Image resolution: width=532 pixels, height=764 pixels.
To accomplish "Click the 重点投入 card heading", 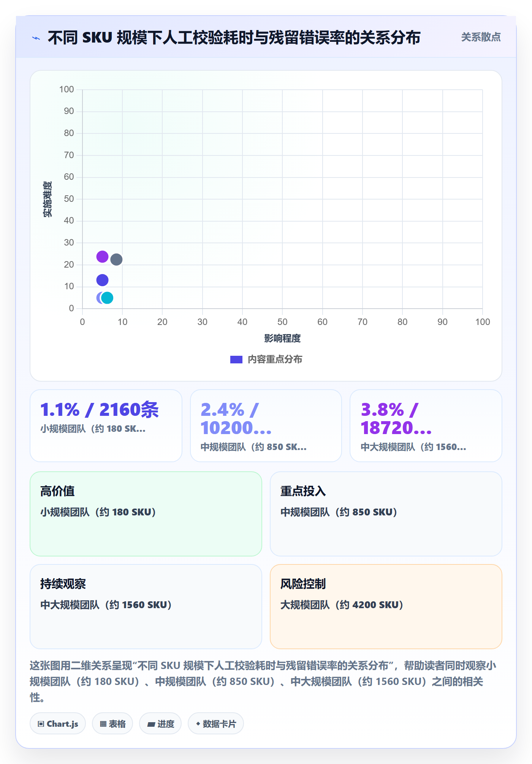I will [x=303, y=491].
